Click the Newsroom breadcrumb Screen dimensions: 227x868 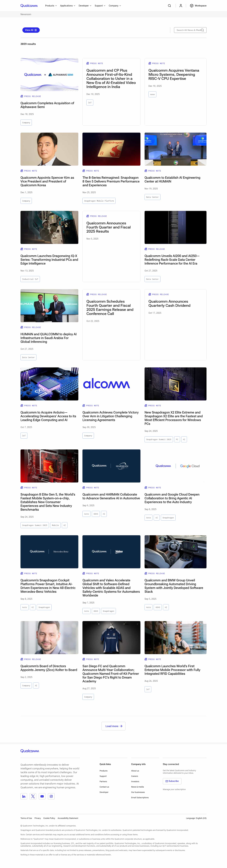[26, 14]
